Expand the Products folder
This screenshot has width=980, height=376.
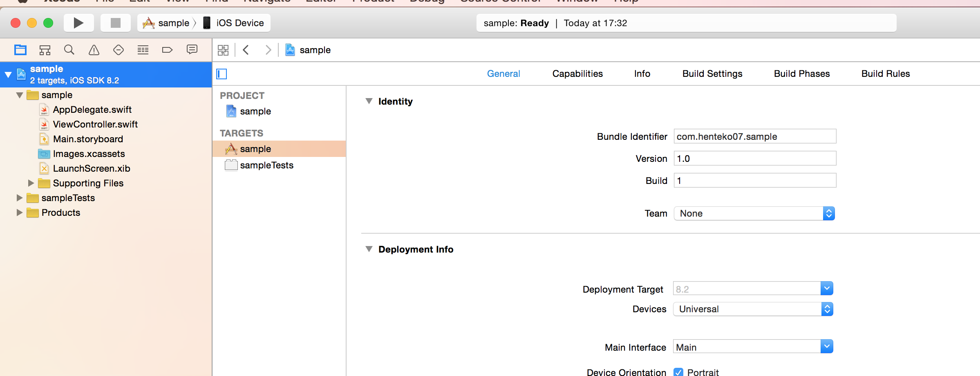[19, 213]
